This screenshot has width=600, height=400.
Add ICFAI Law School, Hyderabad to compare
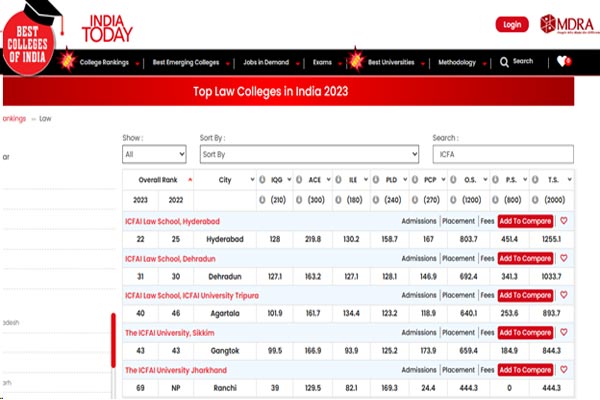click(525, 221)
